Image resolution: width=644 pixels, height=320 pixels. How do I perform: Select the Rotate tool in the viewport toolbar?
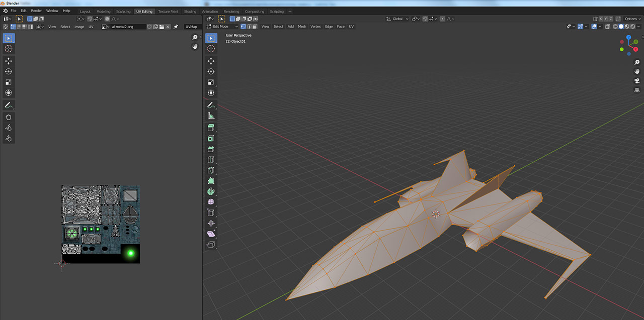(211, 71)
